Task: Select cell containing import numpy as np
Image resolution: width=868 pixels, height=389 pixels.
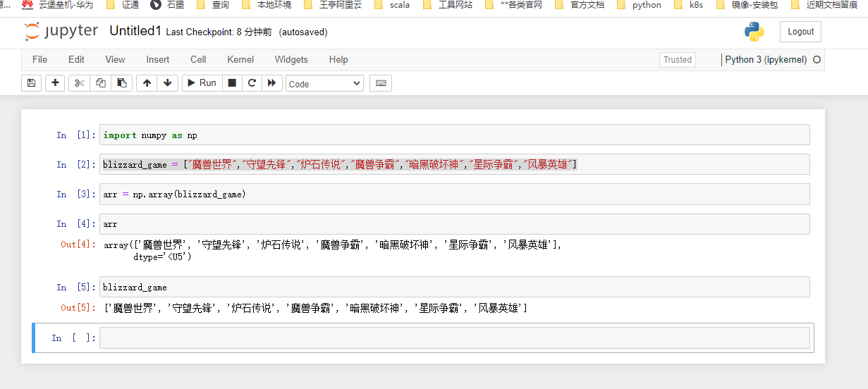Action: (455, 135)
